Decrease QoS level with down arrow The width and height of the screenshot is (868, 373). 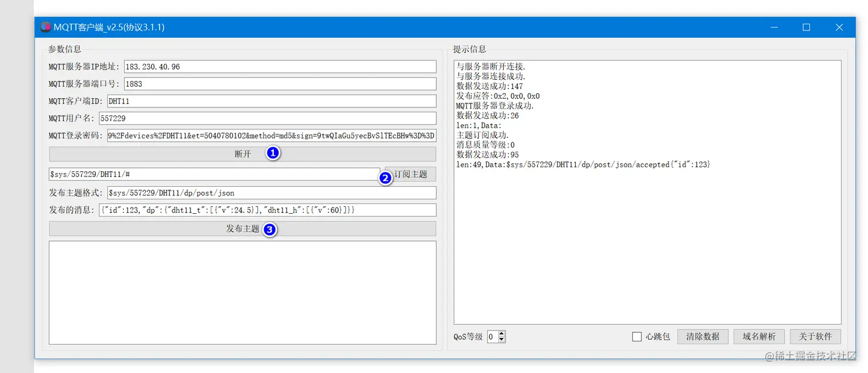tap(502, 340)
